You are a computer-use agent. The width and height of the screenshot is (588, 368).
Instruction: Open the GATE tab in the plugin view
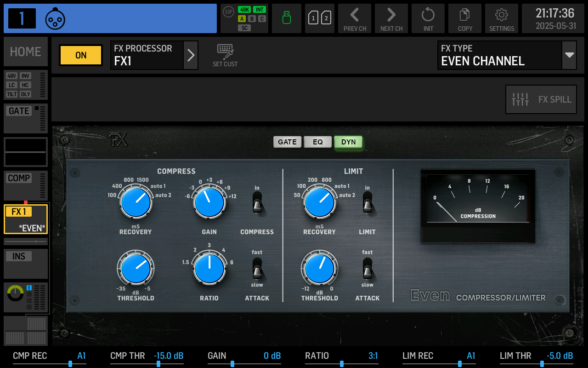point(287,142)
